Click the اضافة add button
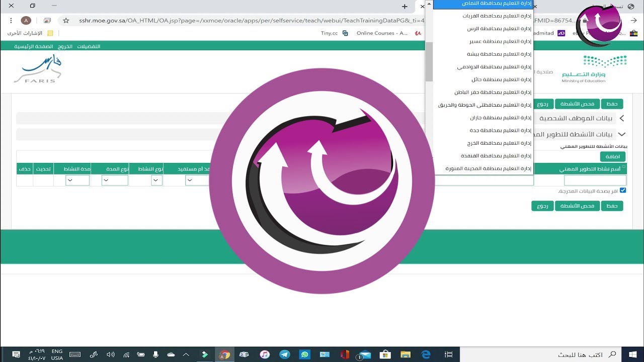Screen dimensions: 644x362 612,157
